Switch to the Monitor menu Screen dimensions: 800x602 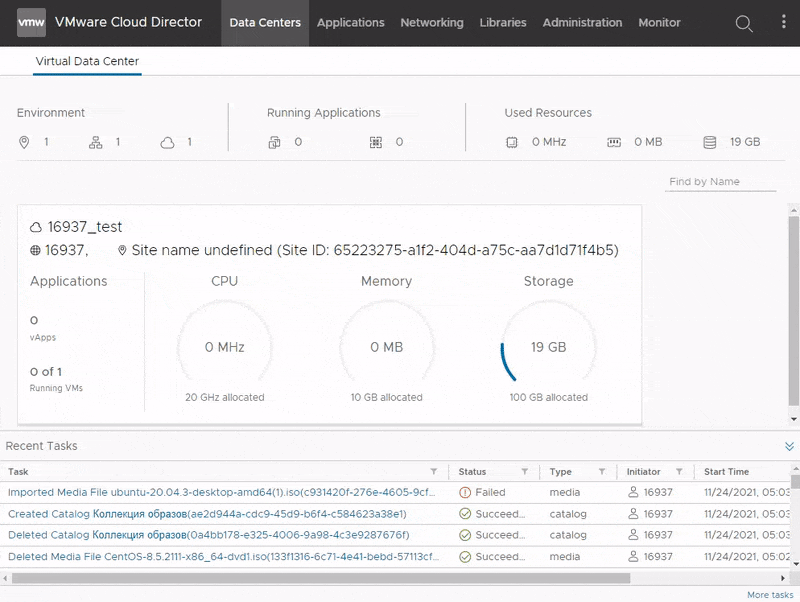[x=659, y=23]
